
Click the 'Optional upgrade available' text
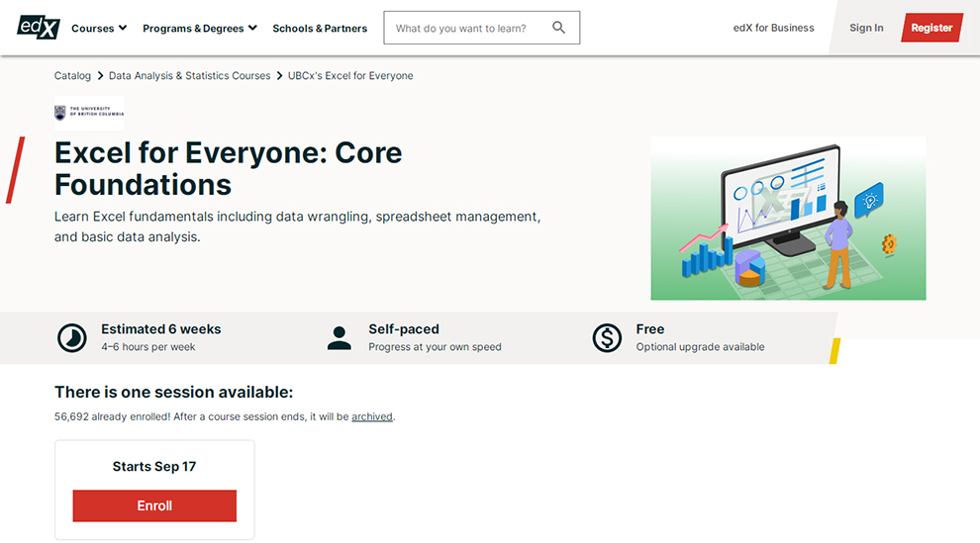pyautogui.click(x=700, y=346)
